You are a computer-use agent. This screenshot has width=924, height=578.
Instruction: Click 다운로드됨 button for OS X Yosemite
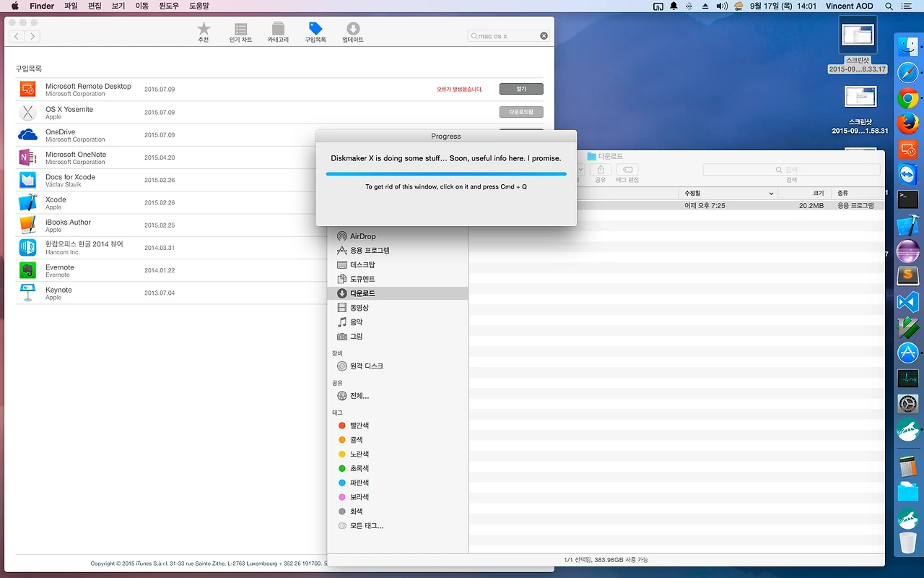(x=521, y=112)
